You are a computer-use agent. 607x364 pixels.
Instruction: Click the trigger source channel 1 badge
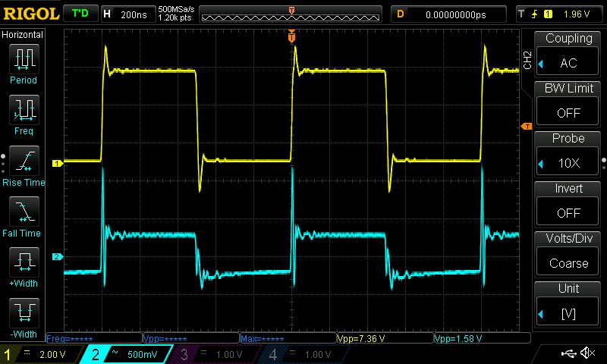pos(548,14)
